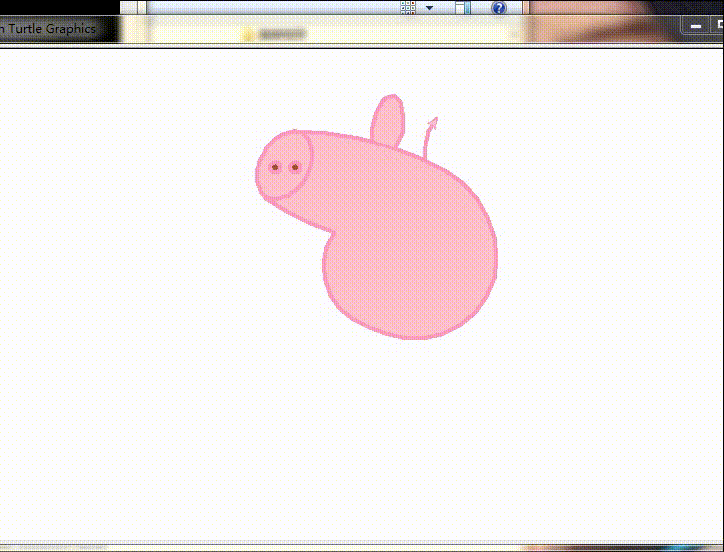Image resolution: width=724 pixels, height=552 pixels.
Task: Click the change view grid icon
Action: point(408,7)
